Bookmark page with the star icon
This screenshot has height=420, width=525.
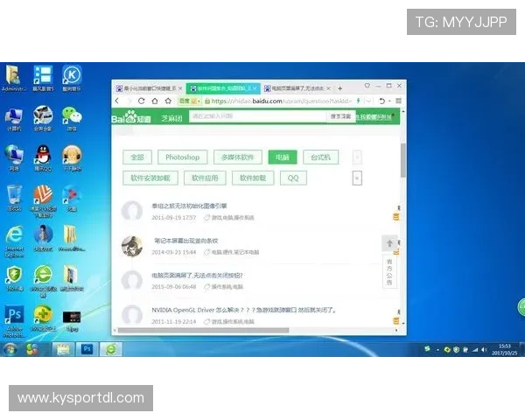(168, 101)
